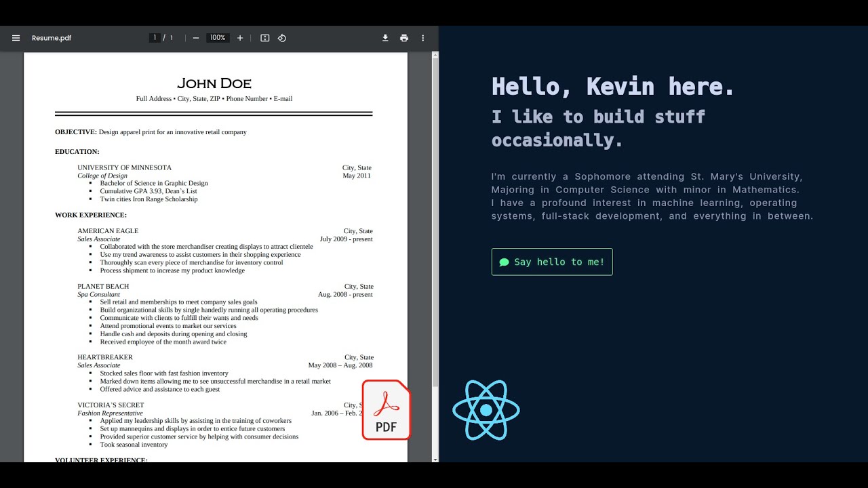
Task: Click the 'Spa Consultant' job title
Action: coord(98,295)
